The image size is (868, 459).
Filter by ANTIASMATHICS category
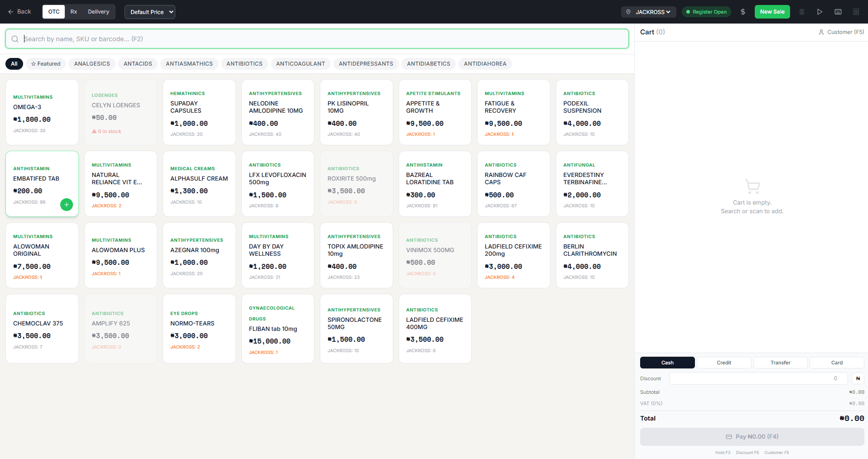[189, 64]
